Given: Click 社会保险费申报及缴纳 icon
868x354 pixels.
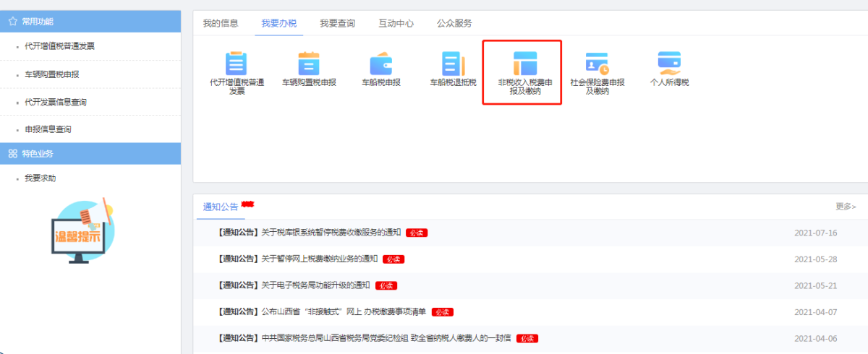Looking at the screenshot, I should (x=597, y=64).
